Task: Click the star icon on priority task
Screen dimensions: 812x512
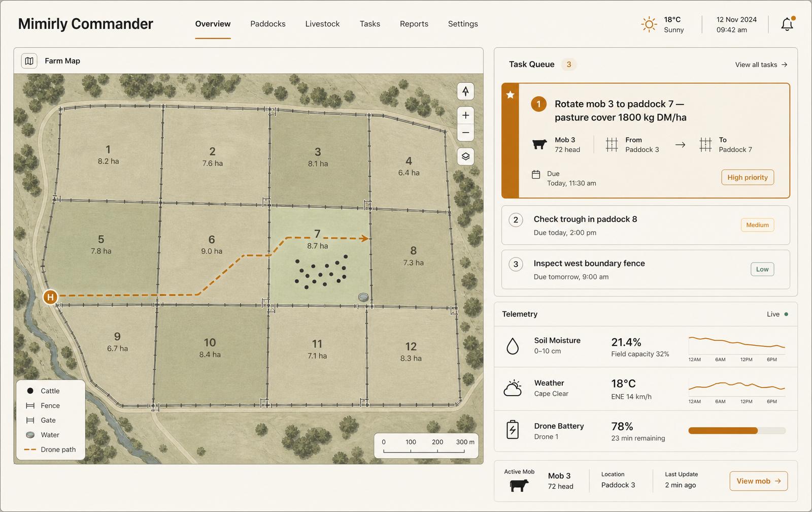Action: [511, 94]
